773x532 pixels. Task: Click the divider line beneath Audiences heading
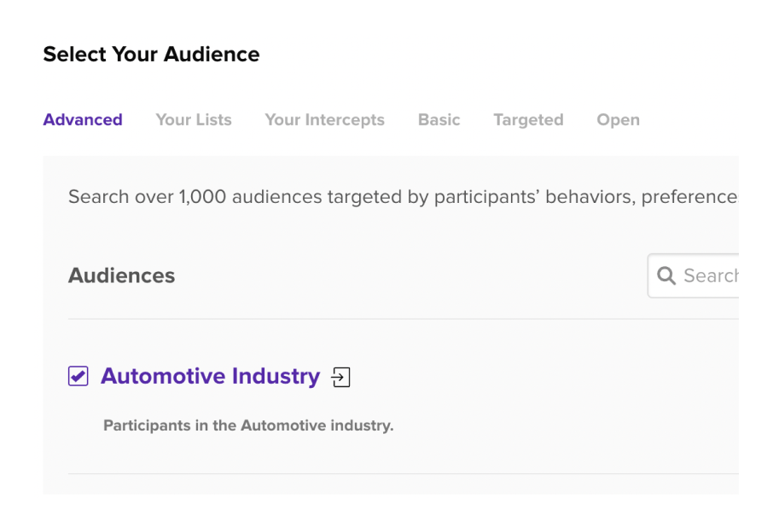click(403, 319)
